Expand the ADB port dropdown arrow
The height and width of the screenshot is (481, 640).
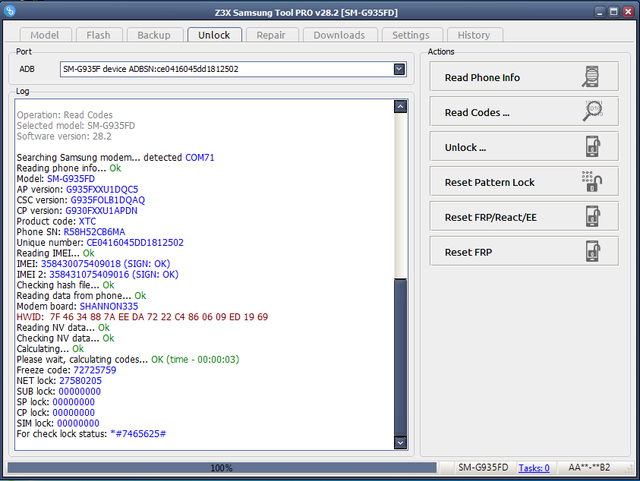pos(399,69)
